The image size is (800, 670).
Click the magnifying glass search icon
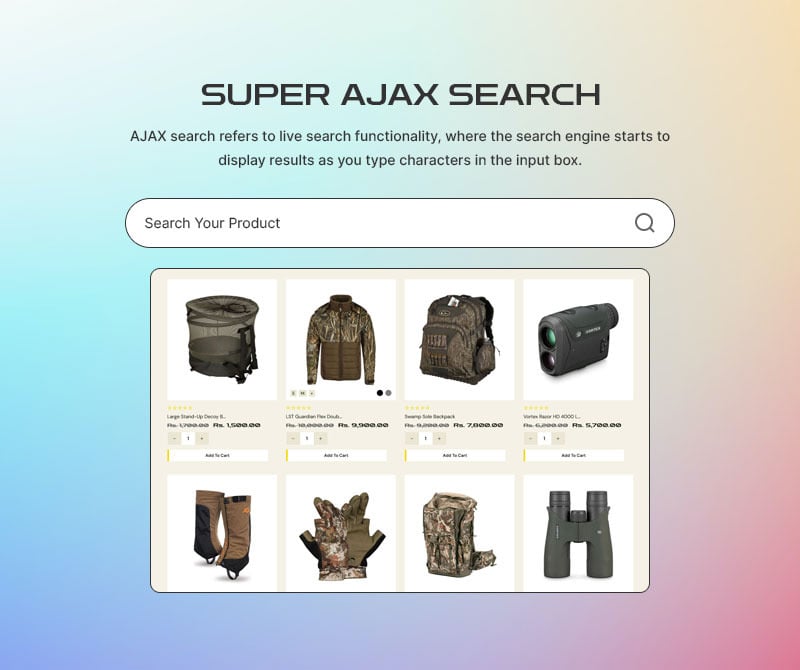coord(644,223)
